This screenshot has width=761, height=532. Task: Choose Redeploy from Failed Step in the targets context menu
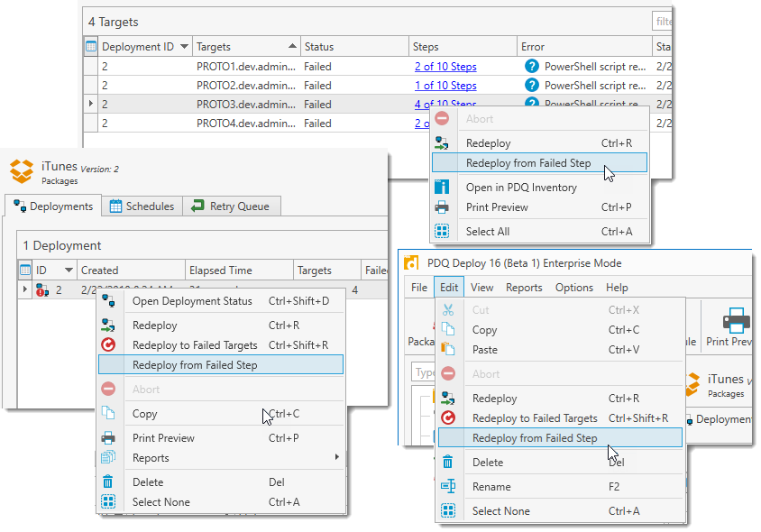[x=539, y=162]
